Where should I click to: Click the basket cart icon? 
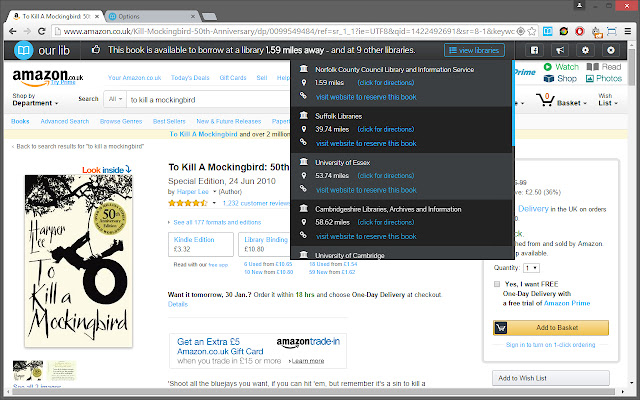545,100
